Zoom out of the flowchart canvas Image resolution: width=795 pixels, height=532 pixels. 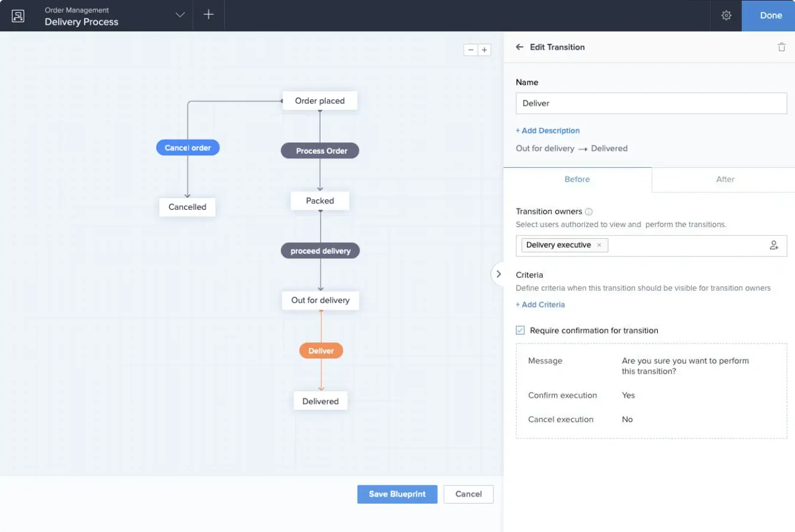tap(470, 50)
